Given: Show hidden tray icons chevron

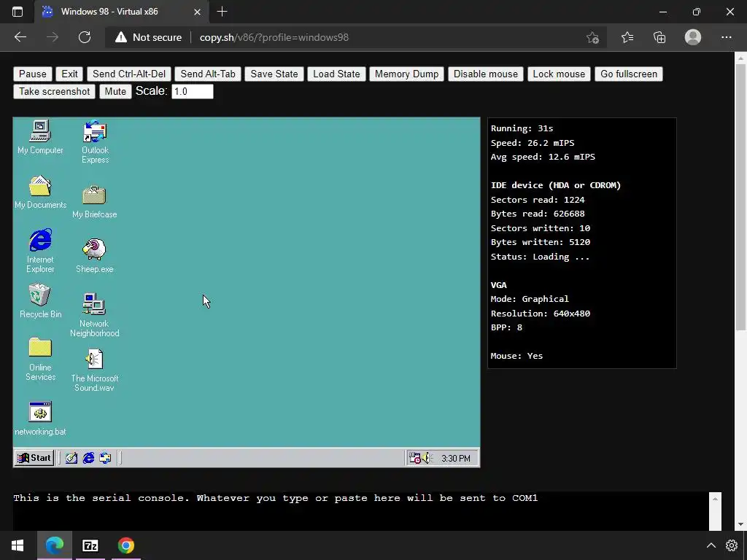Looking at the screenshot, I should tap(711, 545).
